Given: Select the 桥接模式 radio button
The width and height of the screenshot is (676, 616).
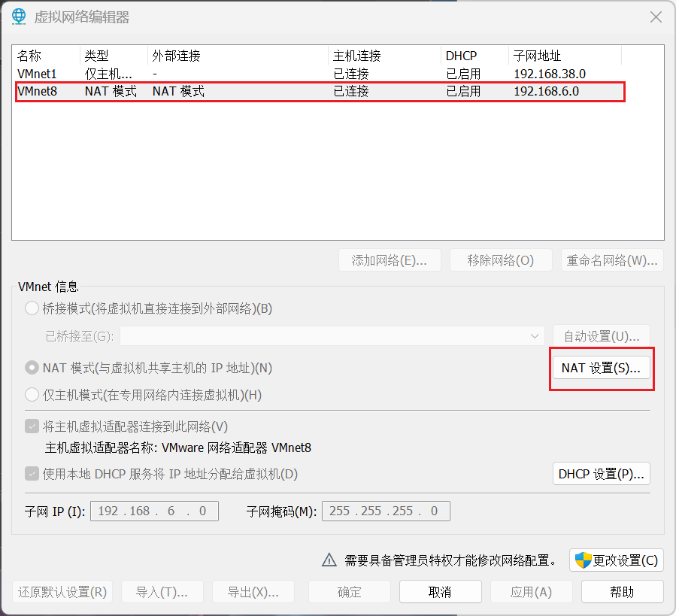Looking at the screenshot, I should pyautogui.click(x=32, y=308).
